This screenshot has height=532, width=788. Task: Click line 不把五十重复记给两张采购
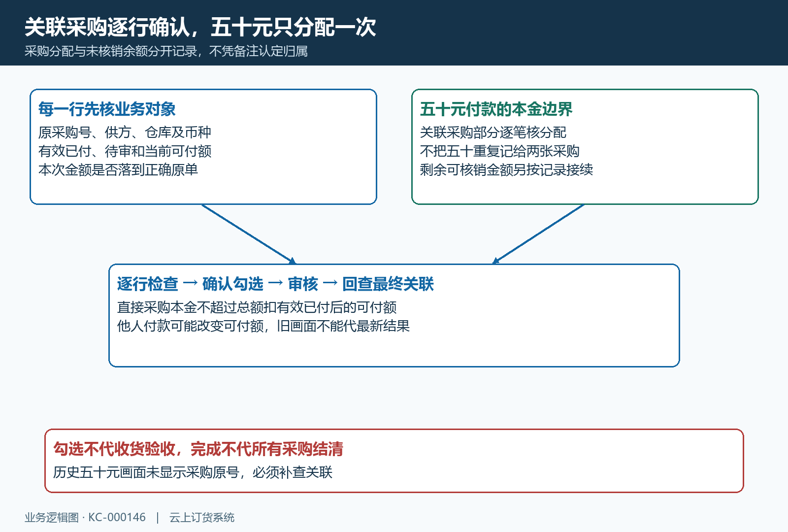pyautogui.click(x=499, y=151)
